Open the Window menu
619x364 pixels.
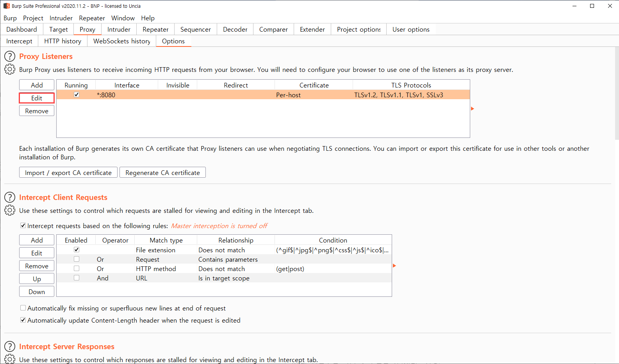coord(123,18)
